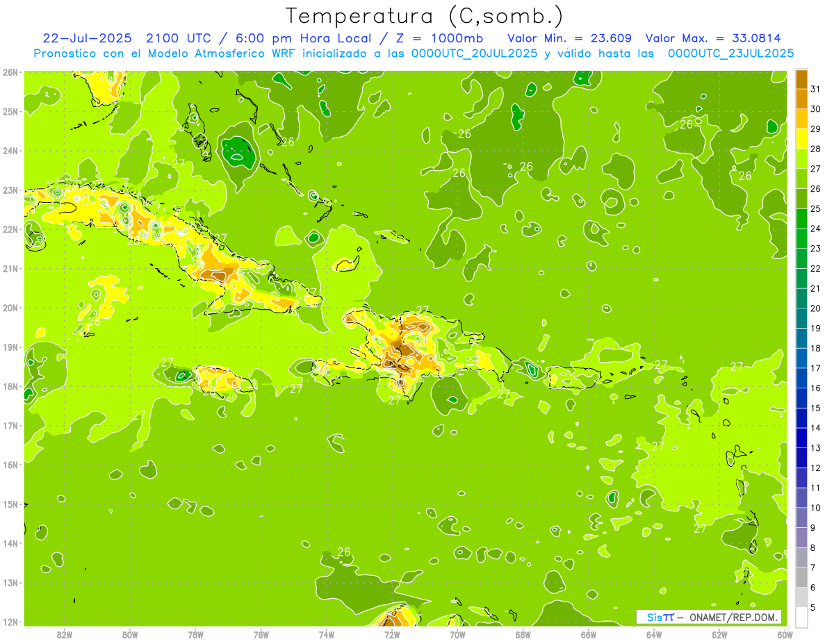
Task: Click the legend label '20'
Action: tap(816, 308)
